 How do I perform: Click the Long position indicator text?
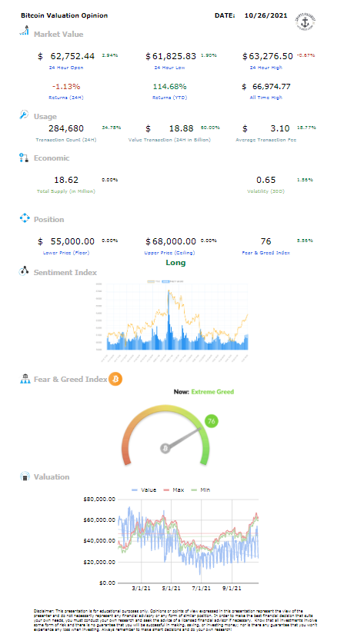[175, 263]
